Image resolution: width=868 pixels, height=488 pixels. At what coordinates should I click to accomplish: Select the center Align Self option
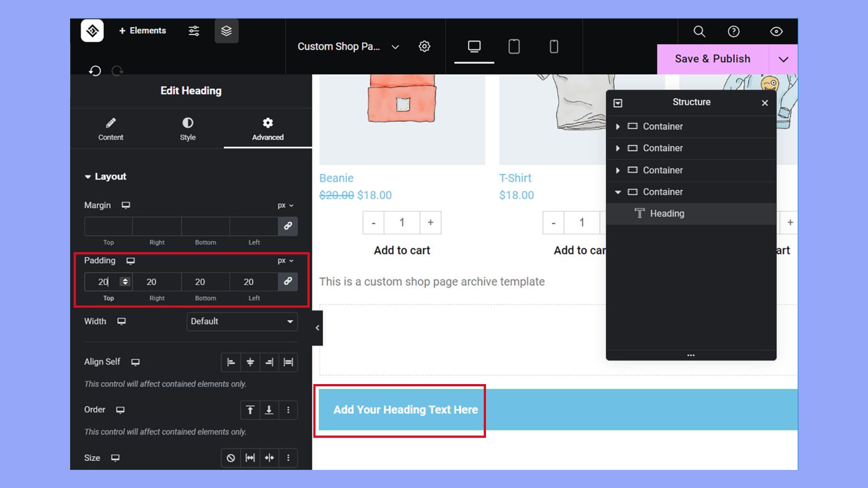[x=250, y=362]
